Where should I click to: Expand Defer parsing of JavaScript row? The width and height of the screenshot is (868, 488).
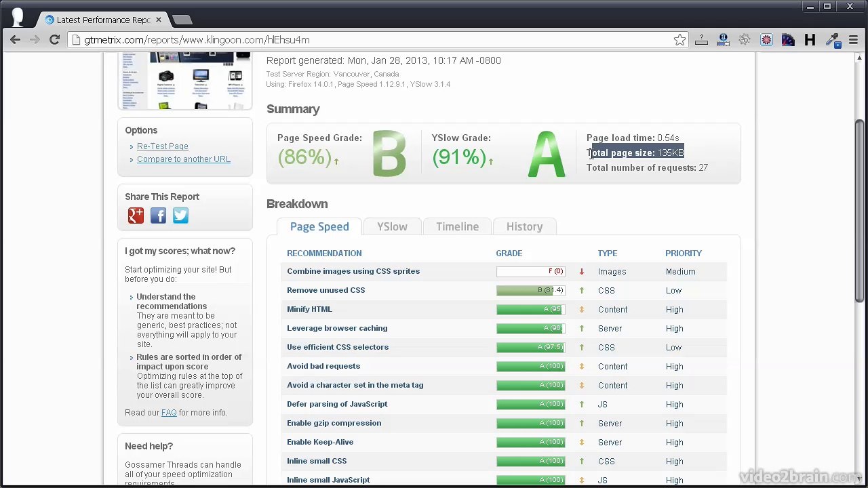337,404
